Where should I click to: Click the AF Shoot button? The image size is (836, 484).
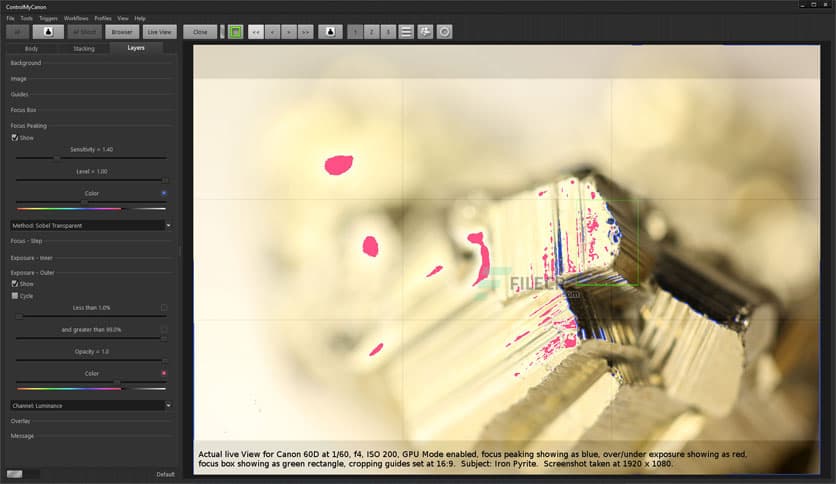[84, 32]
